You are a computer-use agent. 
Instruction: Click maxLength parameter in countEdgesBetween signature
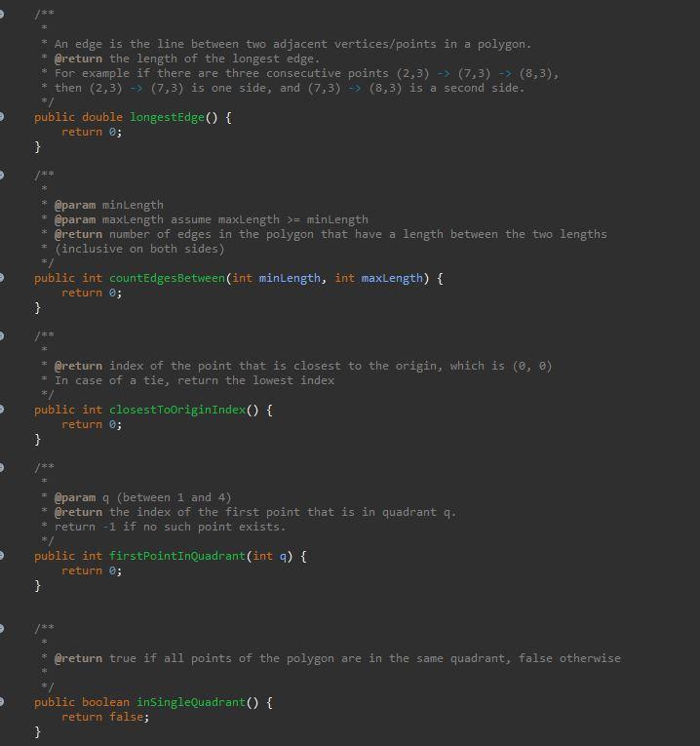coord(392,278)
